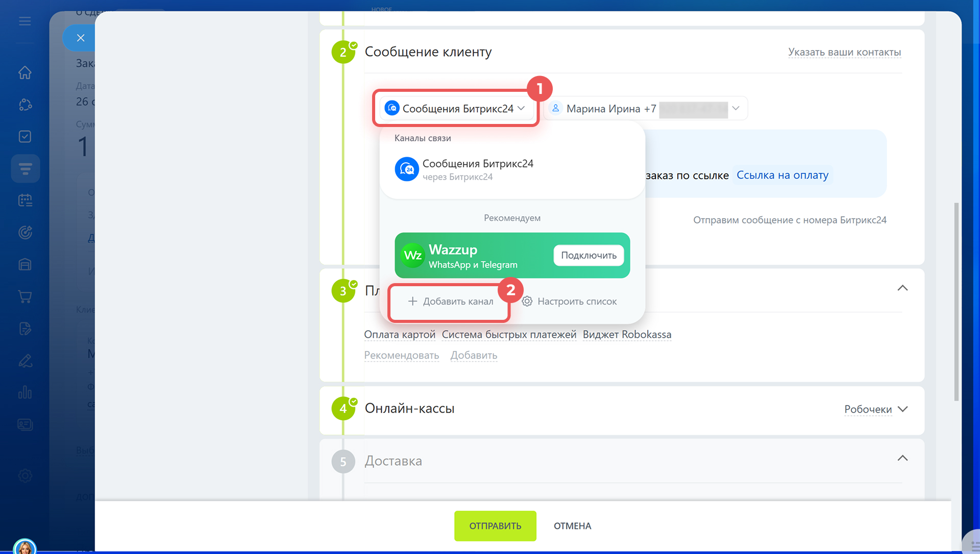
Task: Click Добавить канал menu option
Action: pos(450,301)
